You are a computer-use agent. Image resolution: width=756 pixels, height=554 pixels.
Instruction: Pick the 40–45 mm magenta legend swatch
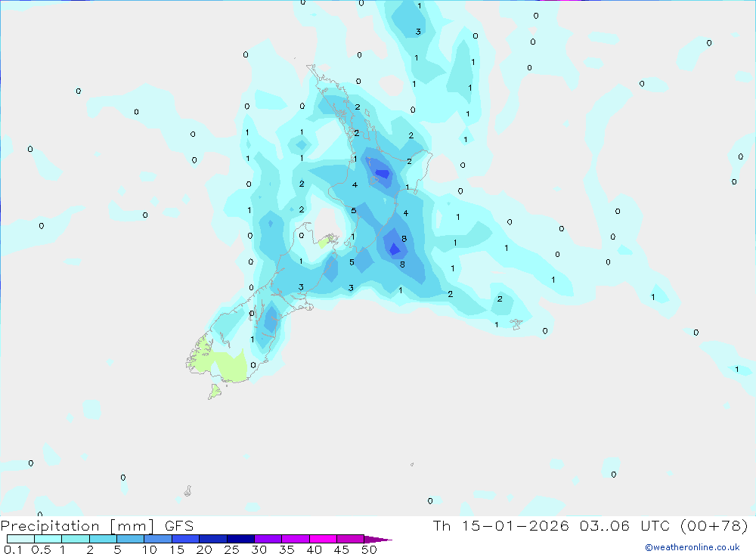(323, 539)
